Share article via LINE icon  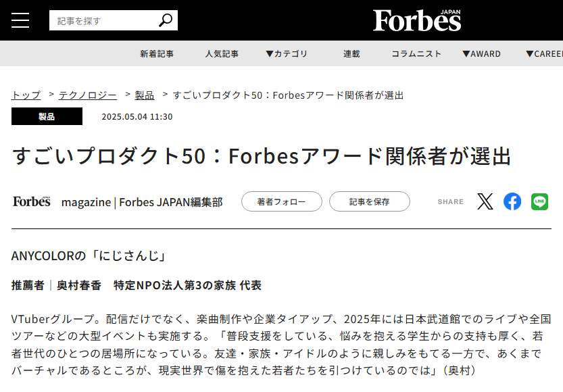[x=539, y=201]
